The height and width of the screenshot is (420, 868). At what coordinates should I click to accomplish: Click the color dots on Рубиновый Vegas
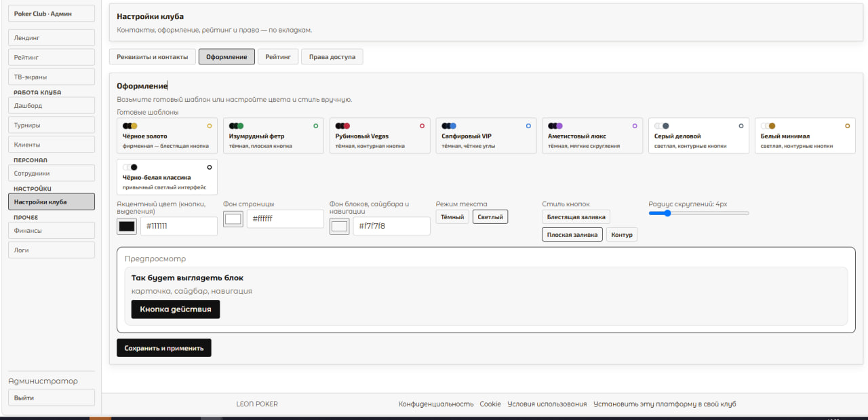click(x=343, y=126)
